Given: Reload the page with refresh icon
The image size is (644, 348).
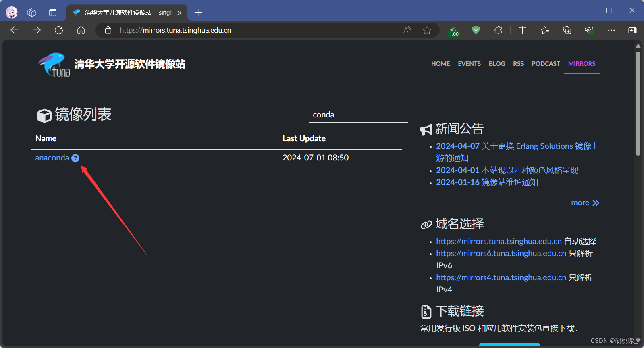Looking at the screenshot, I should [x=59, y=30].
